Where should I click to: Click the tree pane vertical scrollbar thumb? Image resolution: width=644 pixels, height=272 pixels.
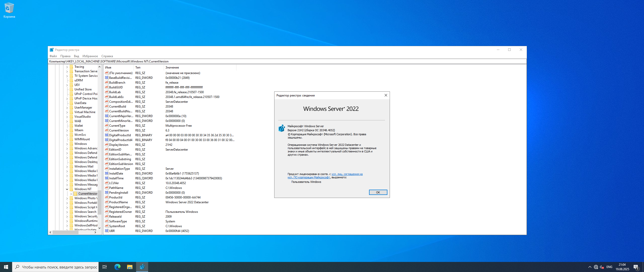pos(99,202)
